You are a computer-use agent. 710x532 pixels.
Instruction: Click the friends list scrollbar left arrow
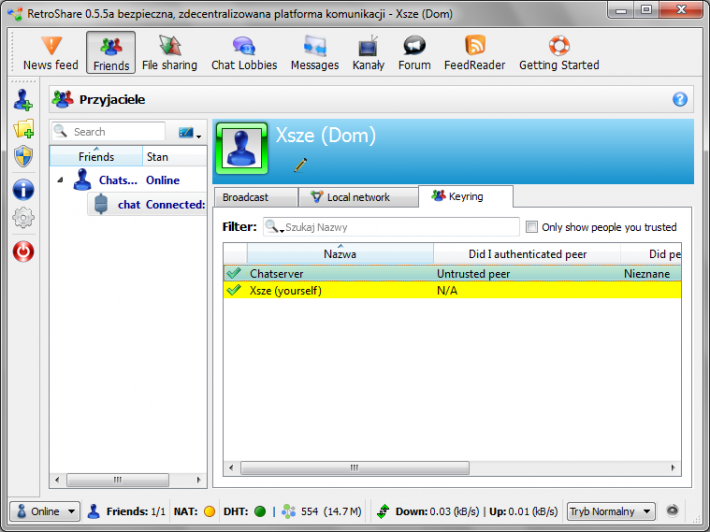pyautogui.click(x=57, y=479)
